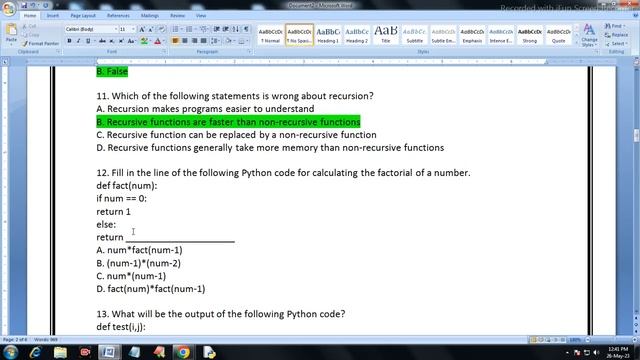Sort paragraph text alphabetically
The width and height of the screenshot is (640, 360).
236,29
